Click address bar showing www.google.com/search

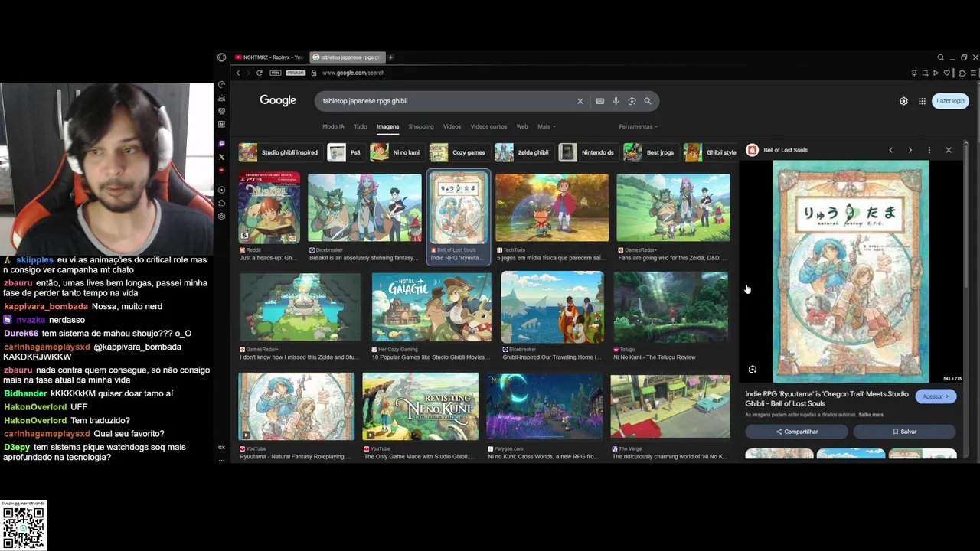pos(353,73)
